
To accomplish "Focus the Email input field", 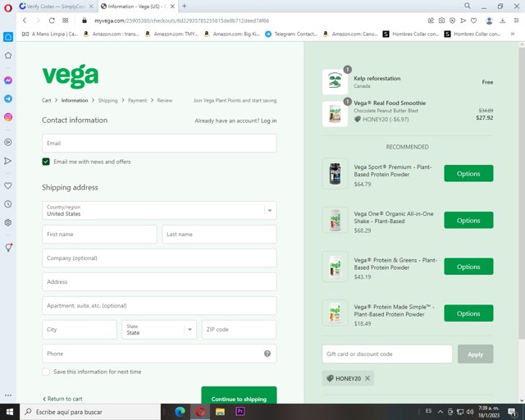I will 159,144.
